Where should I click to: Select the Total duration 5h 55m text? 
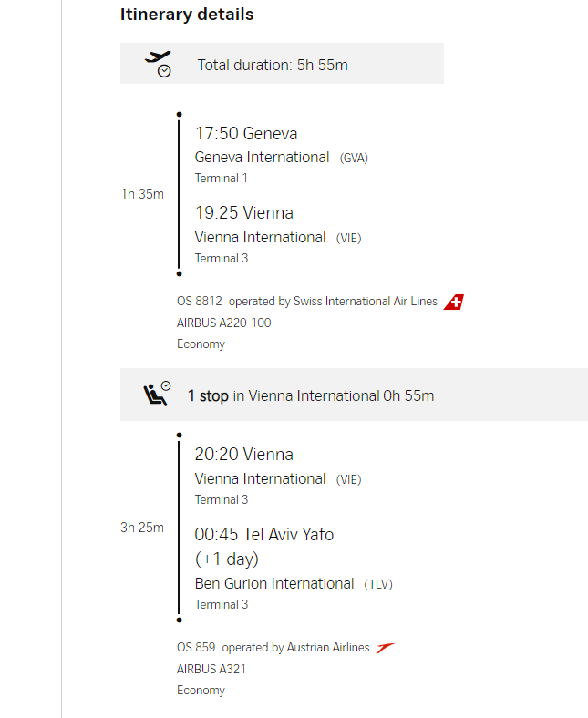[273, 65]
